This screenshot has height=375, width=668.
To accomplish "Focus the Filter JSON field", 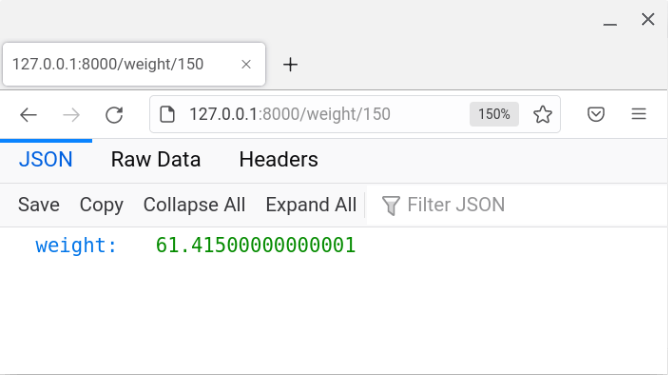I will click(x=517, y=205).
